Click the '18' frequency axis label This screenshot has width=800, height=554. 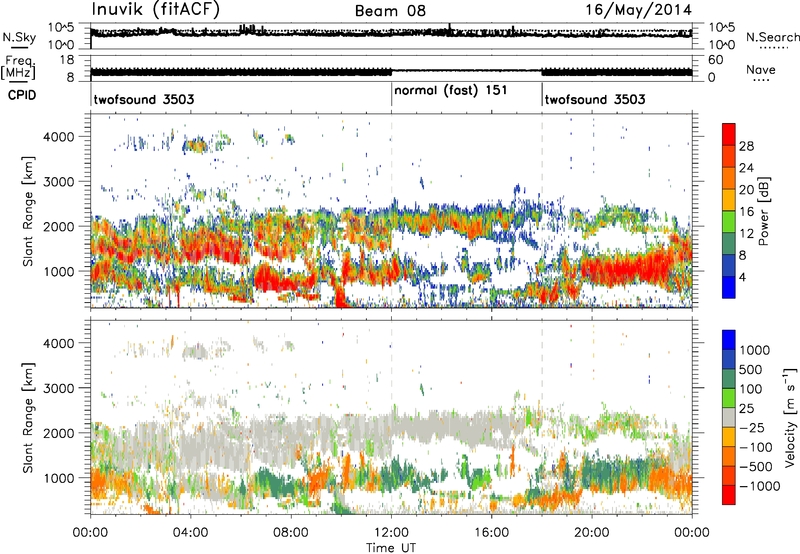pos(67,60)
